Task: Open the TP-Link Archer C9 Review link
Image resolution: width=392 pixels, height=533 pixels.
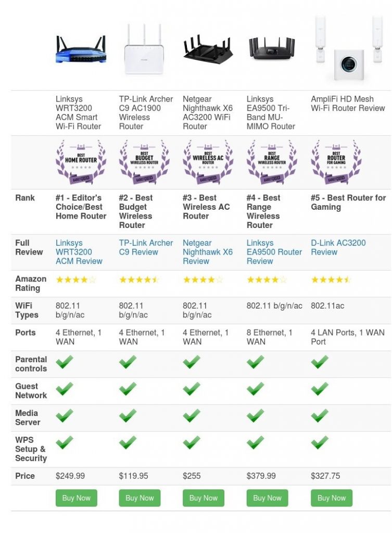Action: (x=146, y=247)
